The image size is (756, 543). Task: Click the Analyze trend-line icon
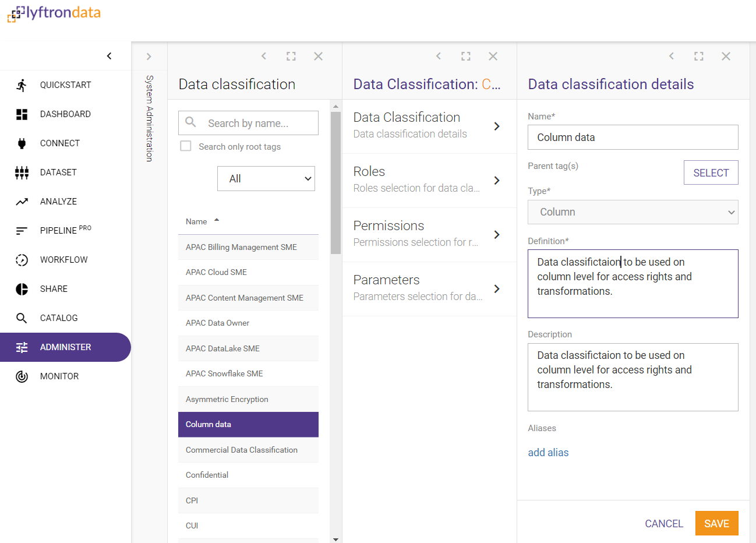pos(22,202)
